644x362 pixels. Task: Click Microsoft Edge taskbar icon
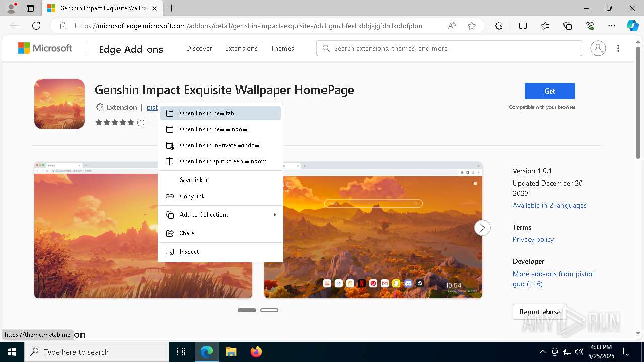click(207, 352)
